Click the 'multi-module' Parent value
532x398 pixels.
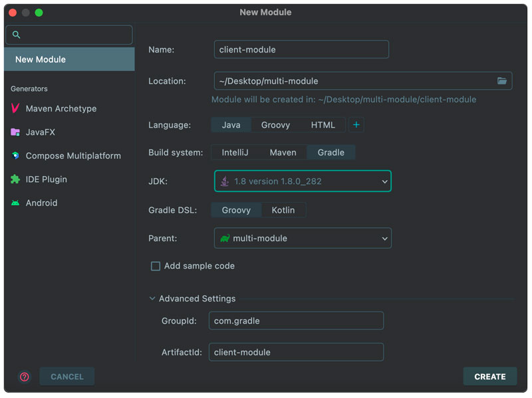click(x=260, y=239)
